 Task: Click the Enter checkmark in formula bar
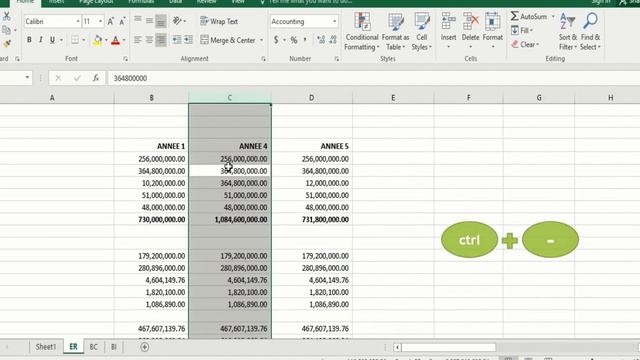coord(77,78)
